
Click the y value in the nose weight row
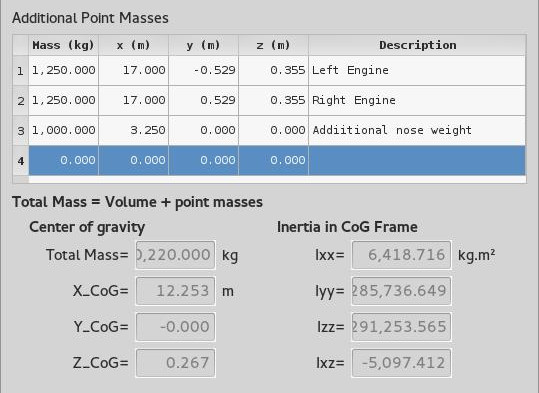[204, 130]
